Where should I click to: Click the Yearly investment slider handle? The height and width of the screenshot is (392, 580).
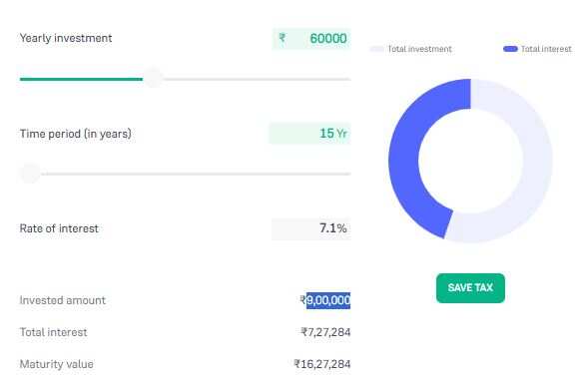[x=153, y=78]
